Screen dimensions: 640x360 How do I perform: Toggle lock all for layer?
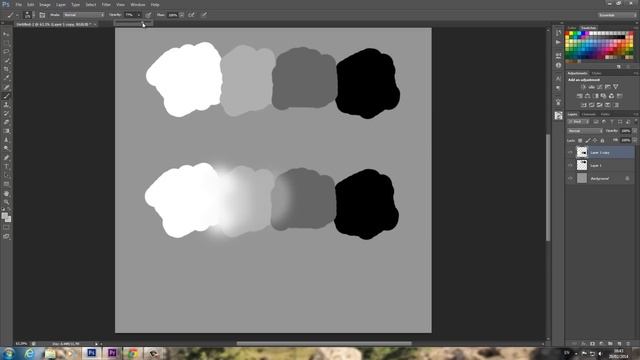[x=602, y=140]
